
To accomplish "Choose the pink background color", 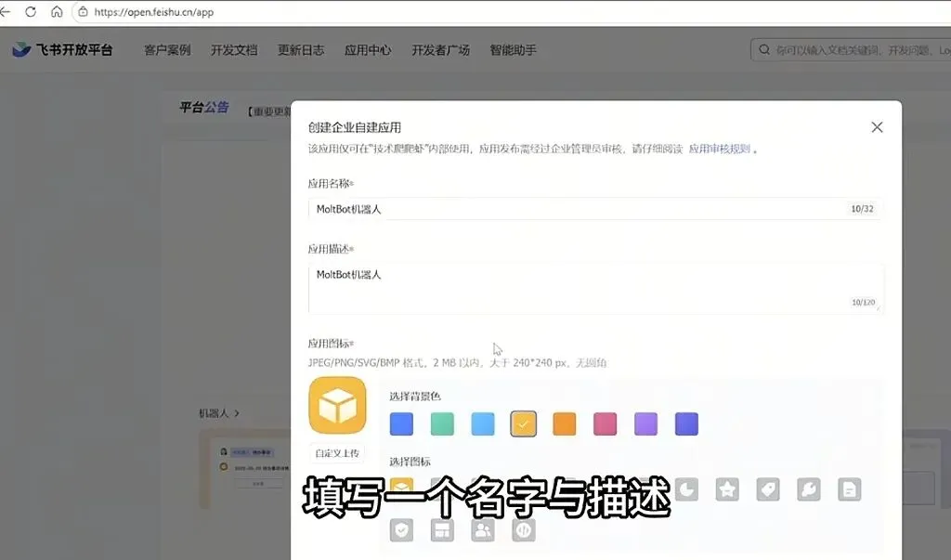I will tap(605, 424).
